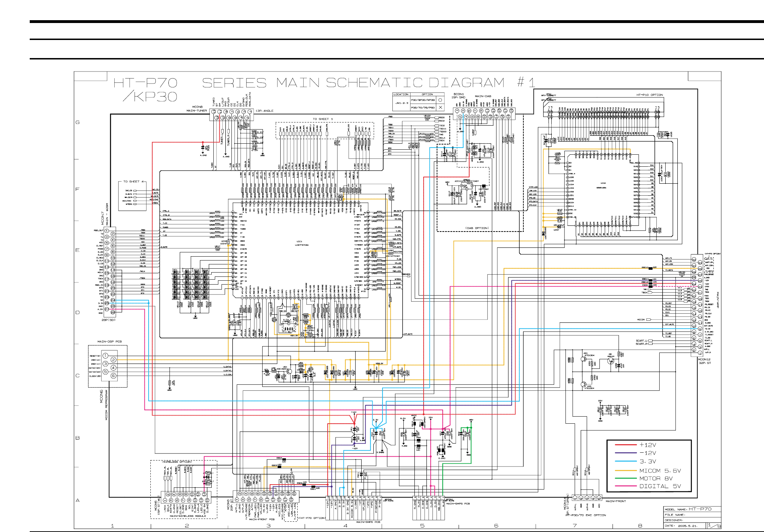Click the "(HT-P70 OPTION)" label near MCON3
This screenshot has height=532, width=764.
[x=312, y=518]
